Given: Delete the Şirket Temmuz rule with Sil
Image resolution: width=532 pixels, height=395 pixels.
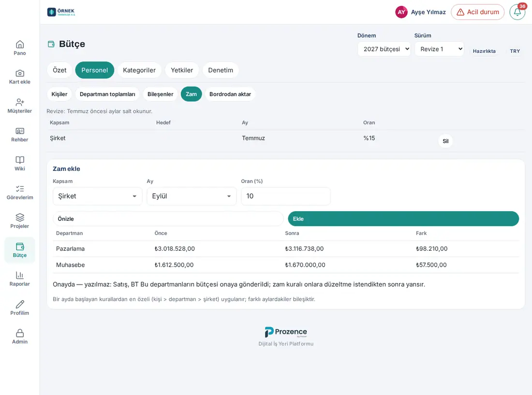Looking at the screenshot, I should (x=445, y=141).
